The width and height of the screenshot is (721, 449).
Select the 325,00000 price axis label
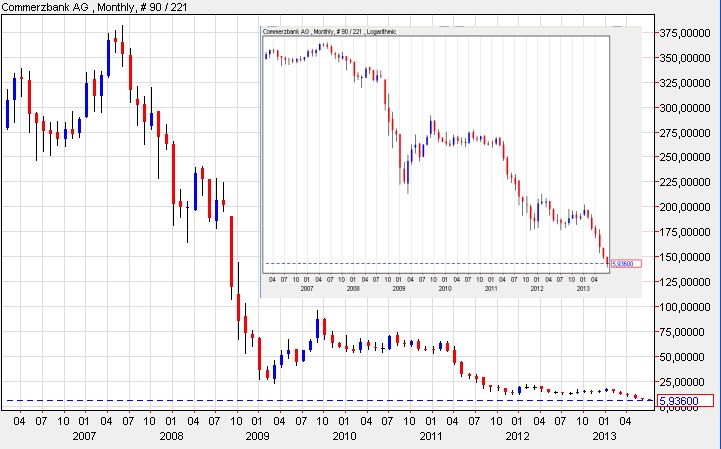click(685, 83)
